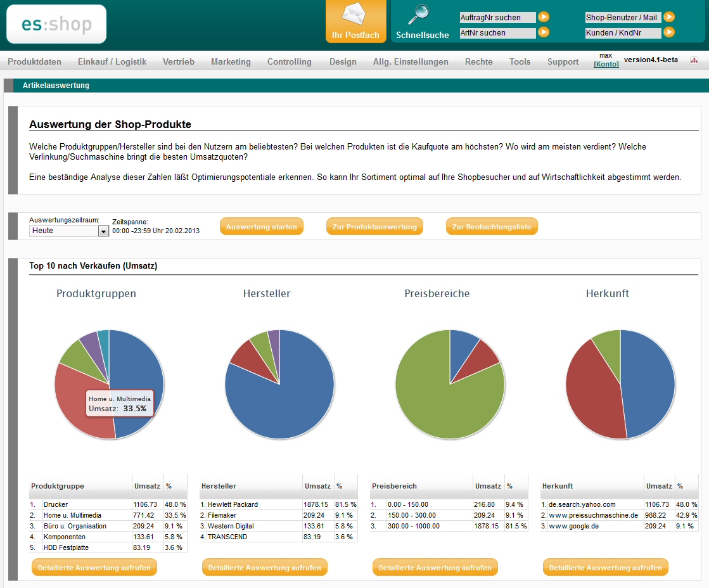Click the Zur Beobachtungsliste button
The width and height of the screenshot is (709, 588).
[x=492, y=227]
